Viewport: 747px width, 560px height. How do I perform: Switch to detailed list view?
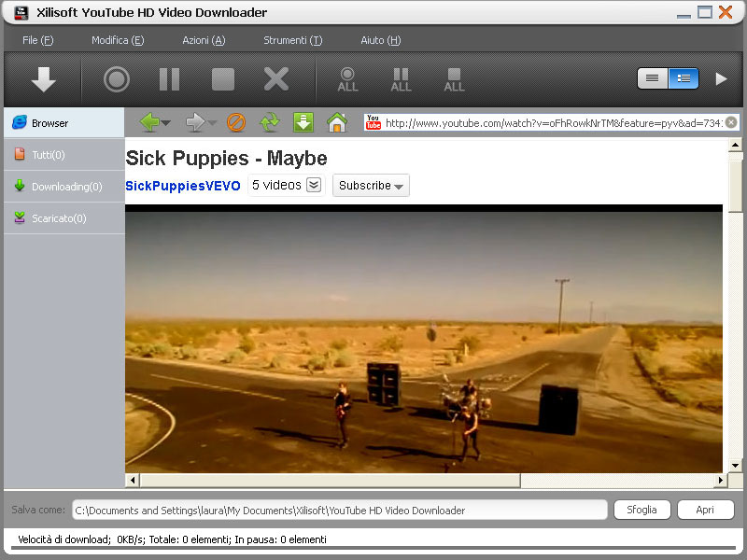coord(683,79)
